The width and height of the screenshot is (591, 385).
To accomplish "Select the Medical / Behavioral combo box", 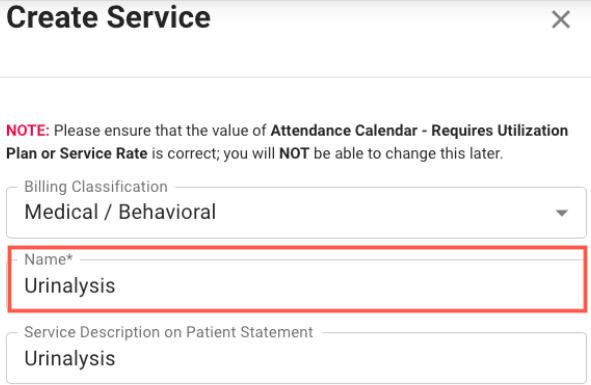I will [x=296, y=213].
